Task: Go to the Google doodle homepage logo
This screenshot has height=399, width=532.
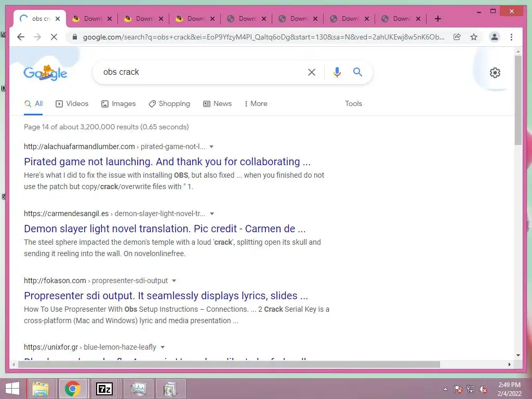Action: pyautogui.click(x=46, y=72)
